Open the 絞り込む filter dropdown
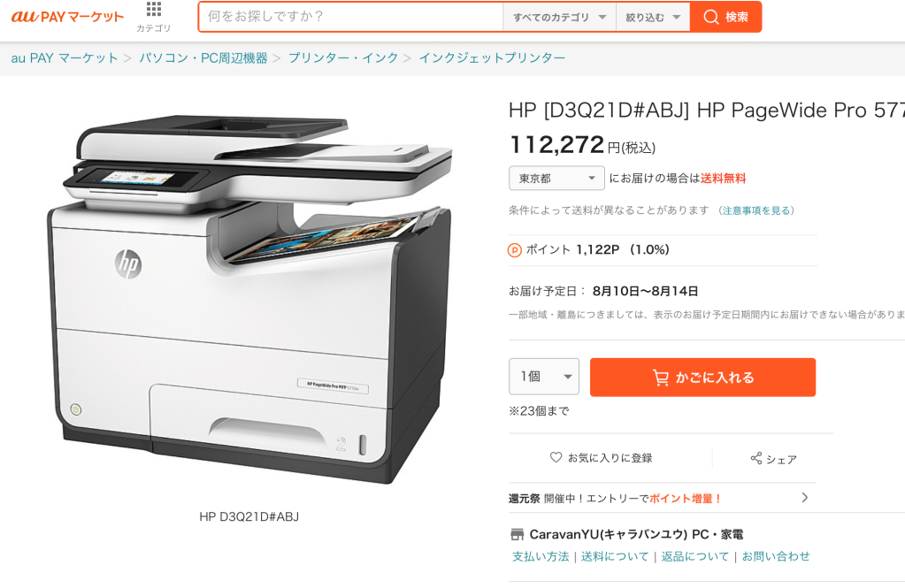Image resolution: width=905 pixels, height=588 pixels. click(x=653, y=18)
